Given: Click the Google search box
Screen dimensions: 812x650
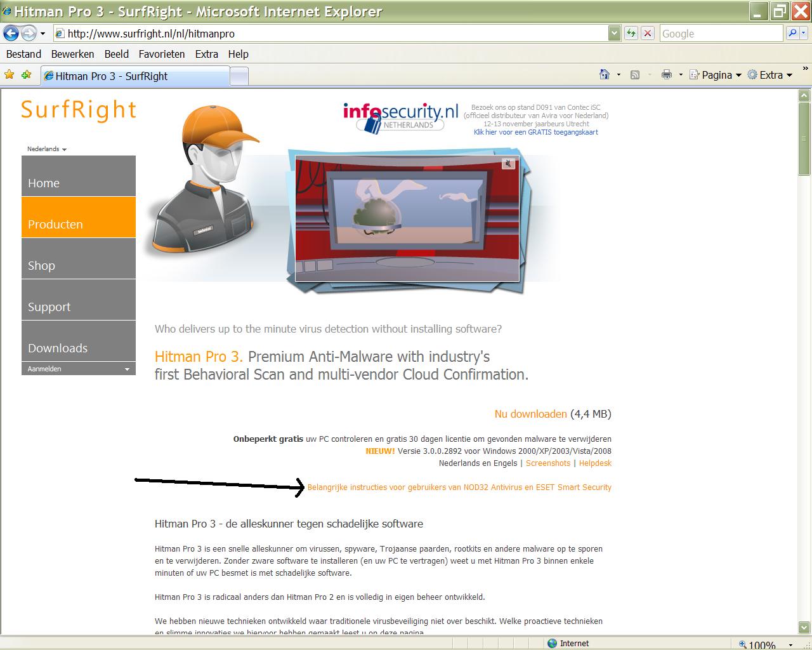Looking at the screenshot, I should coord(721,34).
